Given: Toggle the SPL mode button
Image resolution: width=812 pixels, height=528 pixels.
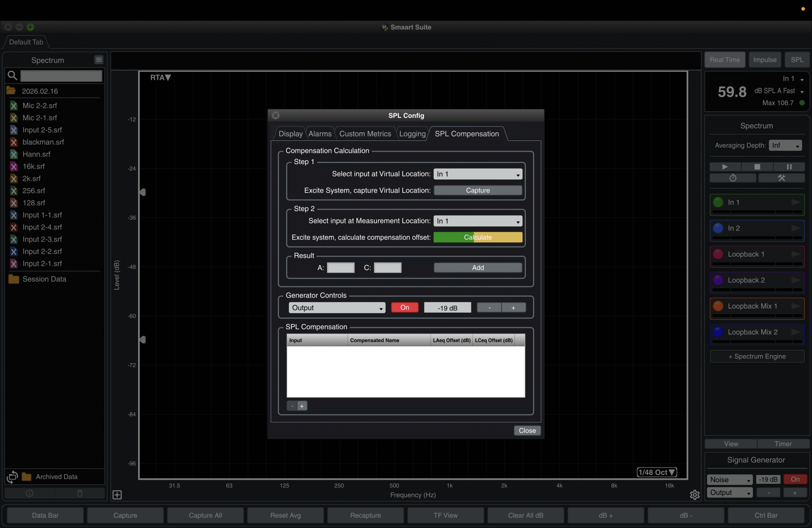Looking at the screenshot, I should point(797,60).
